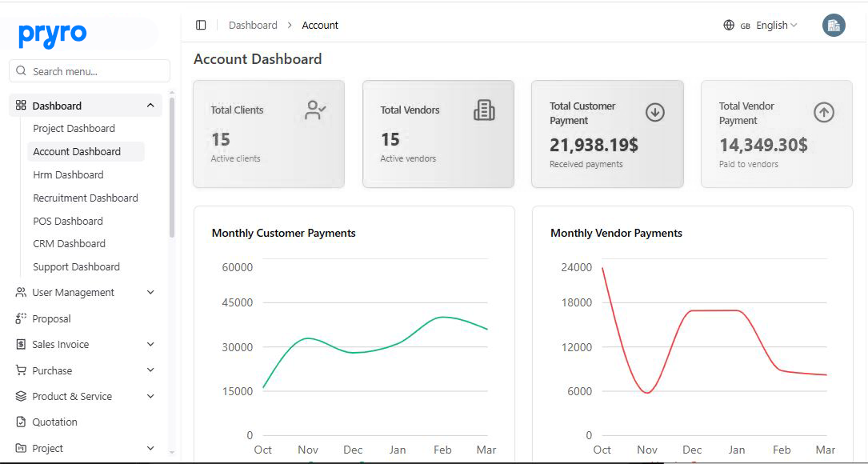Click the user avatar icon

pos(834,26)
